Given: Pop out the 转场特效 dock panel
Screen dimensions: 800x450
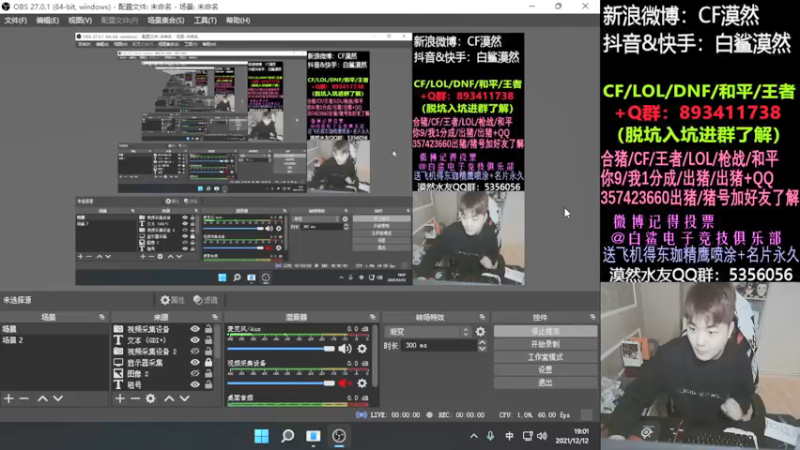Looking at the screenshot, I should tap(482, 317).
